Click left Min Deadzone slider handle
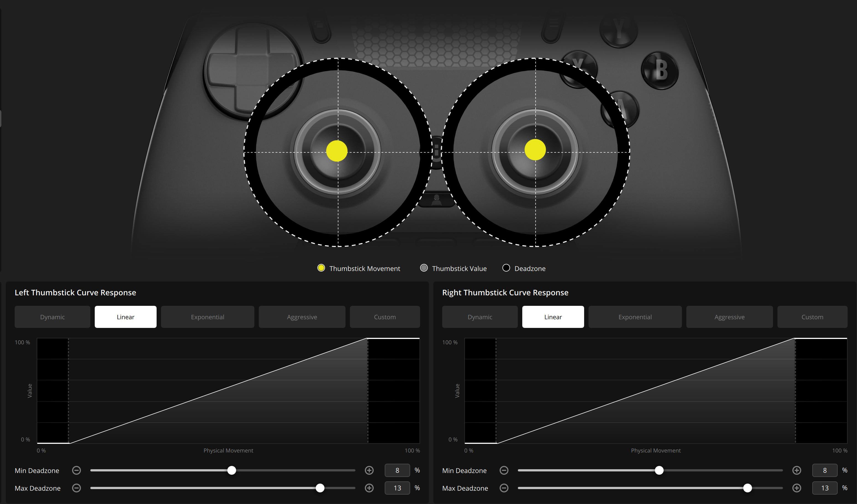 point(232,470)
